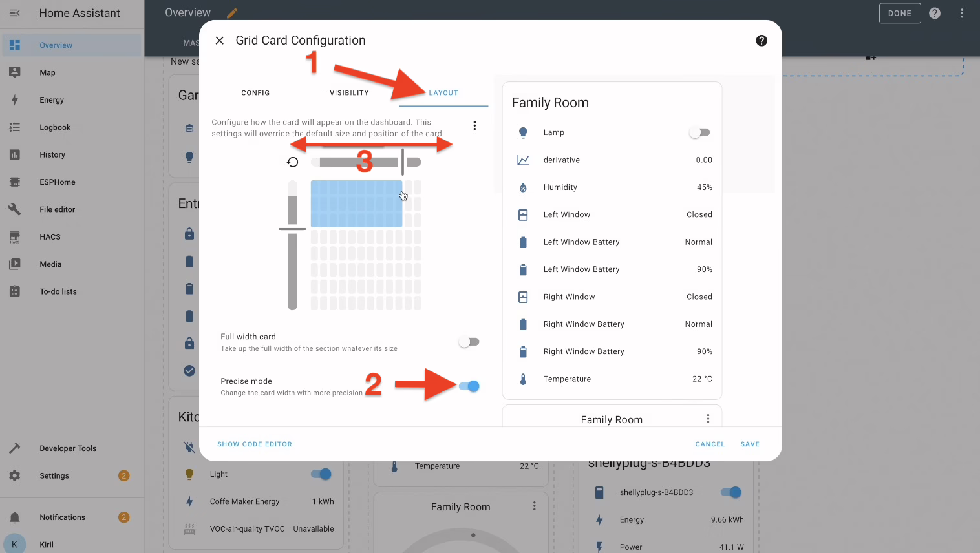Open the History chart icon
Image resolution: width=980 pixels, height=553 pixels.
point(15,155)
